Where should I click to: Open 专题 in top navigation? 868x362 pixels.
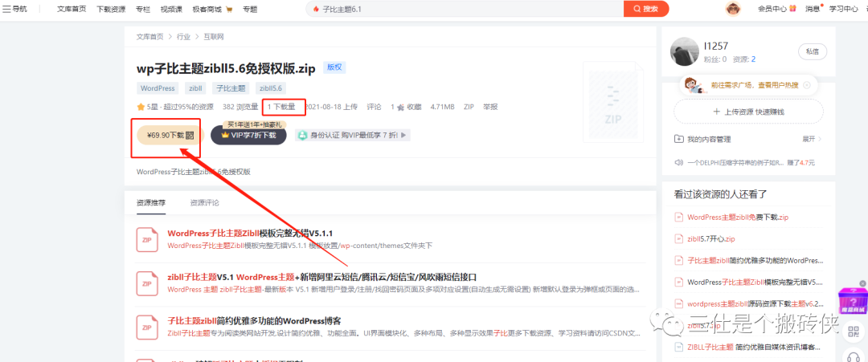click(250, 9)
